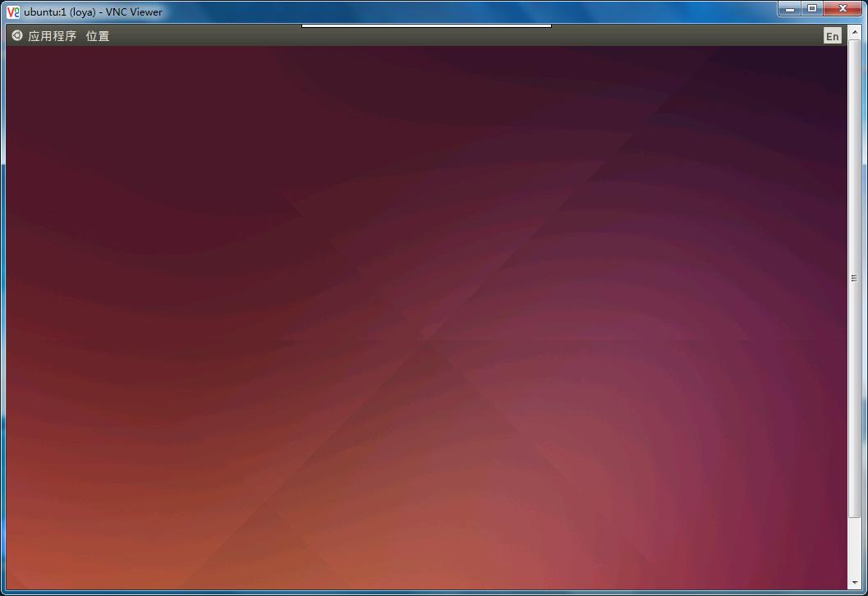
Task: Click the VNC toolbar handle at top center
Action: 426,25
